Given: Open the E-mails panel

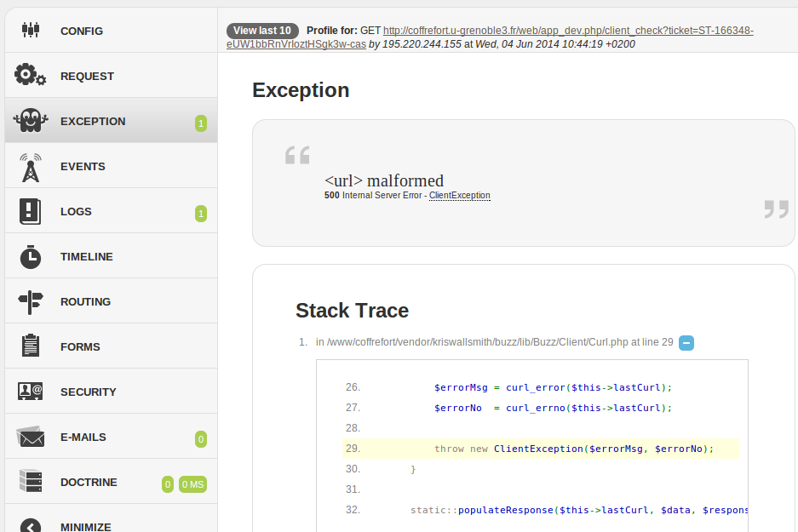Looking at the screenshot, I should (x=111, y=437).
